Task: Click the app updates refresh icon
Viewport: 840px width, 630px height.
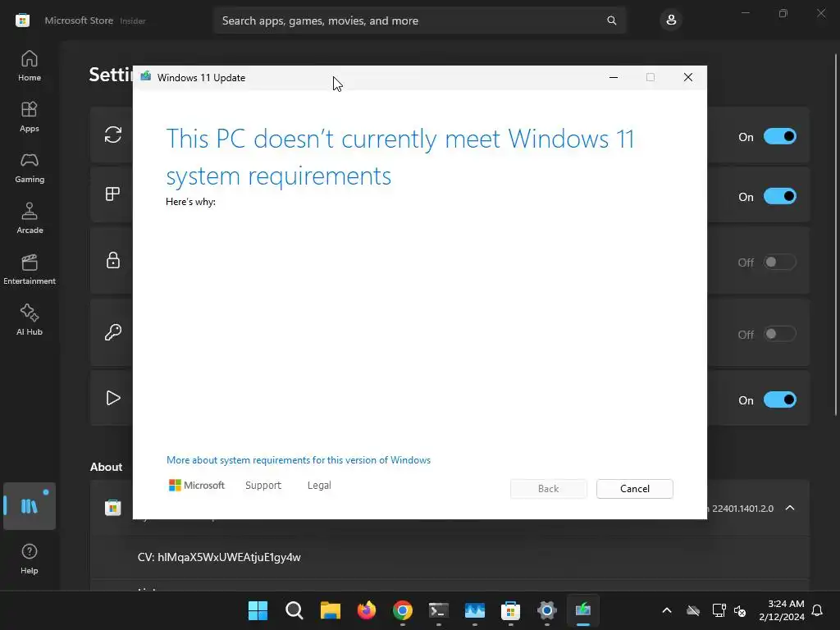Action: click(113, 135)
